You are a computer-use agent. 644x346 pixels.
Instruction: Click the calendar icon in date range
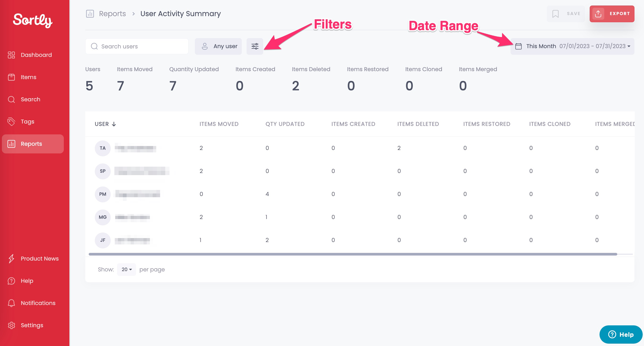pyautogui.click(x=518, y=46)
